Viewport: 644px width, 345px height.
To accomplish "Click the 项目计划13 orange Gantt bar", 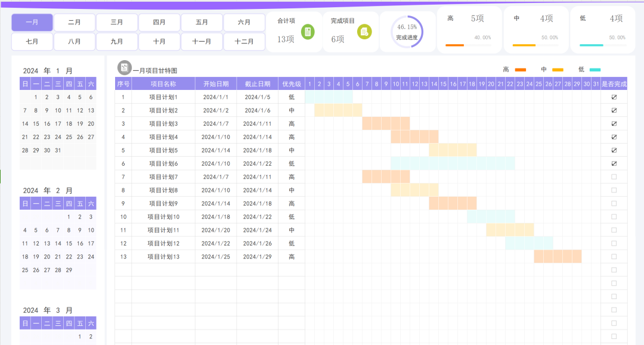I will (558, 256).
